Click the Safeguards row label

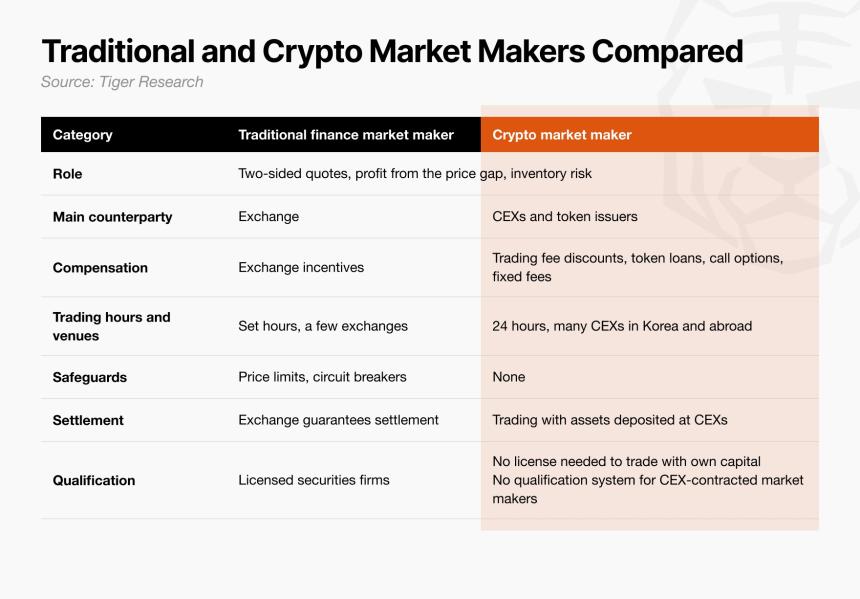[90, 377]
